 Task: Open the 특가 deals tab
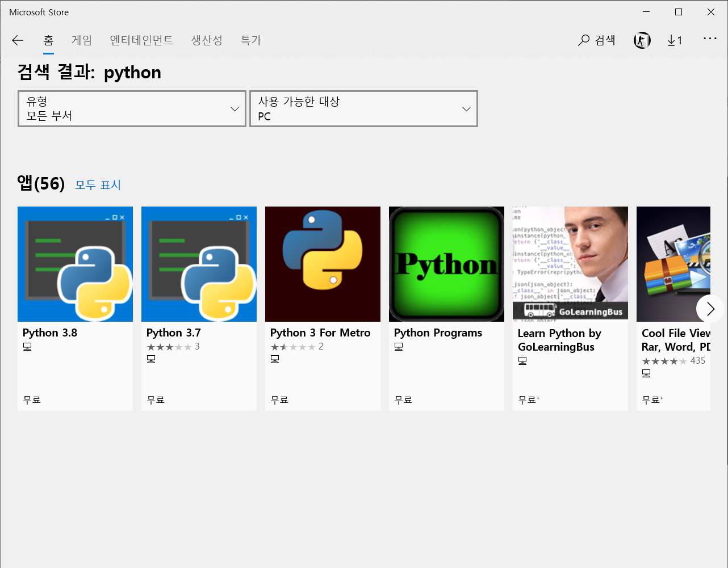coord(250,40)
